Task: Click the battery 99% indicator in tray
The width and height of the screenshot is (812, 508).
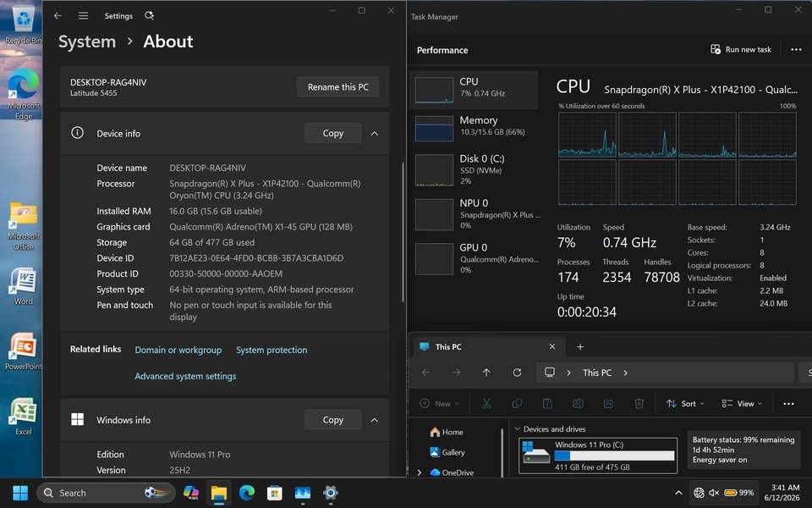Action: pos(739,493)
